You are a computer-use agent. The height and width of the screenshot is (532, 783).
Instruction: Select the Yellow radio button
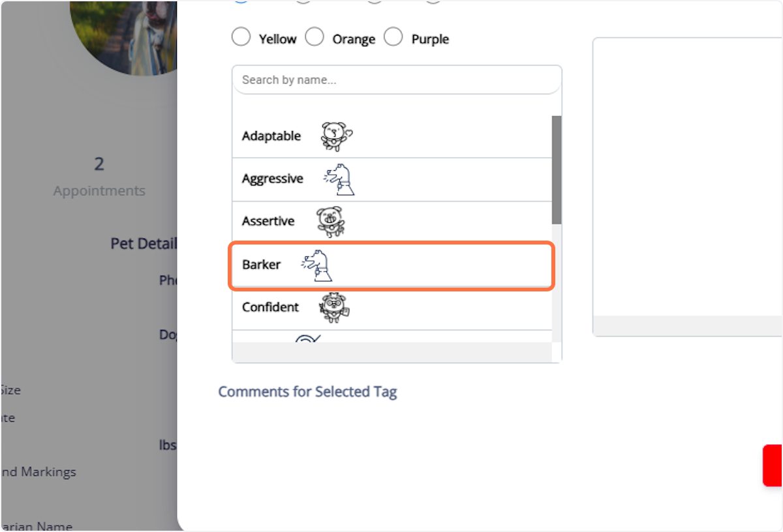(241, 37)
